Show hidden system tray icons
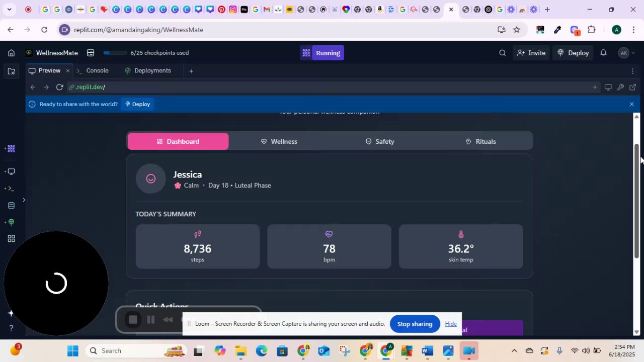The image size is (644, 362). [514, 350]
